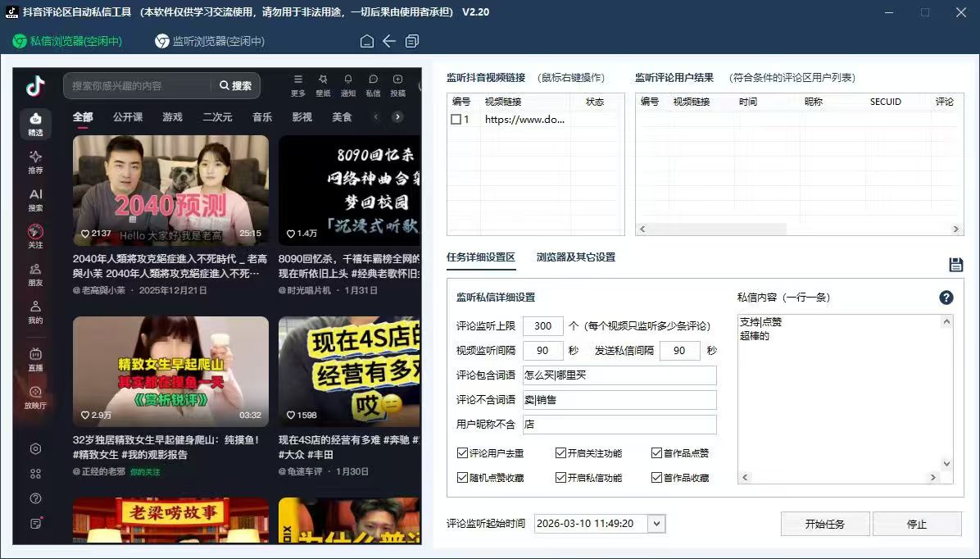Tick the checkbox for video link row 1
The height and width of the screenshot is (559, 980).
pyautogui.click(x=456, y=120)
